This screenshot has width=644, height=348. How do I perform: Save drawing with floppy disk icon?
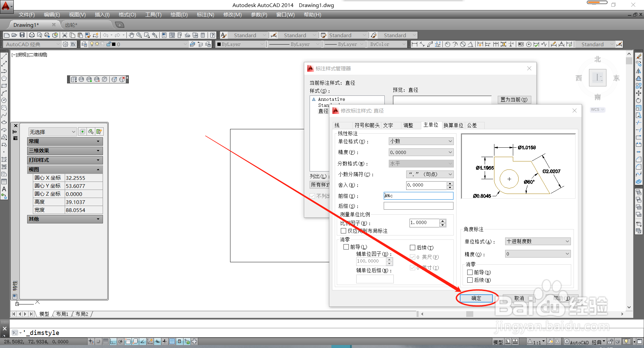point(22,35)
